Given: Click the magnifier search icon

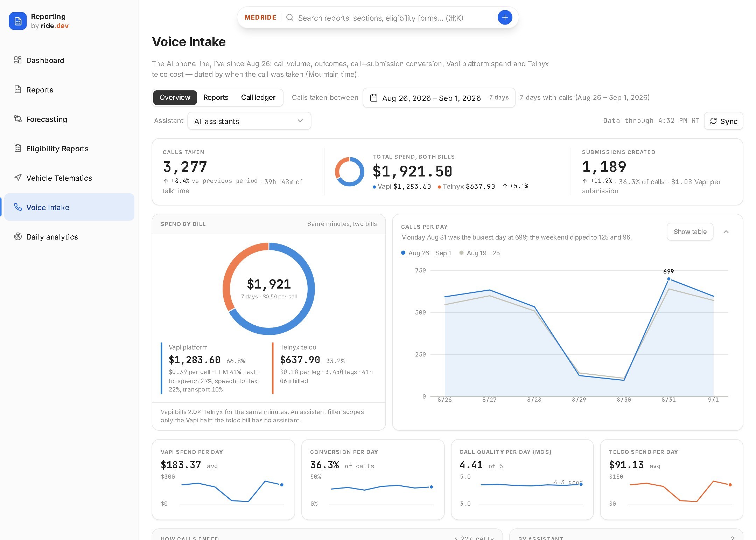Looking at the screenshot, I should pyautogui.click(x=289, y=18).
